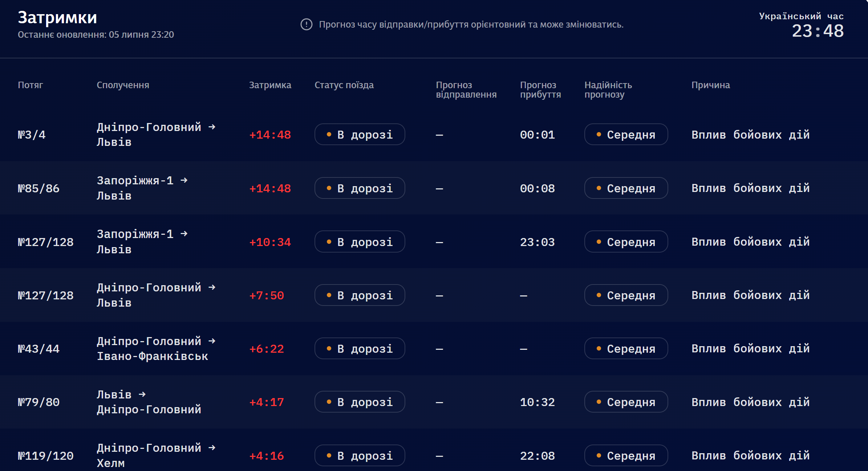Select train №85/86 number
Image resolution: width=868 pixels, height=471 pixels.
point(38,188)
